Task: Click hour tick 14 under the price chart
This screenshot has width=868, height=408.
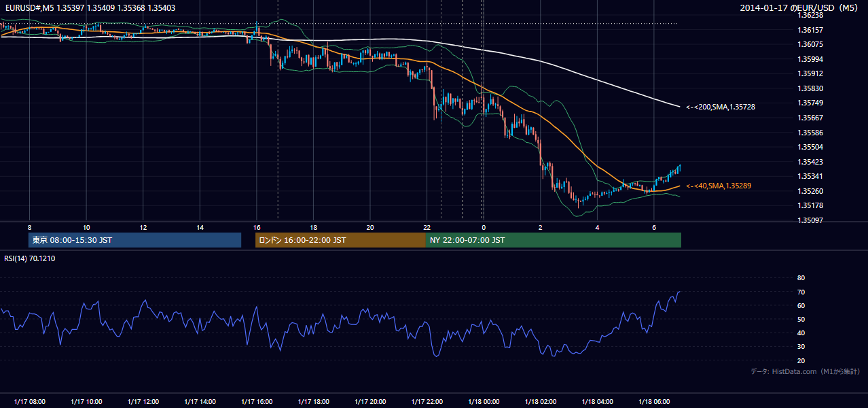Action: (x=200, y=227)
